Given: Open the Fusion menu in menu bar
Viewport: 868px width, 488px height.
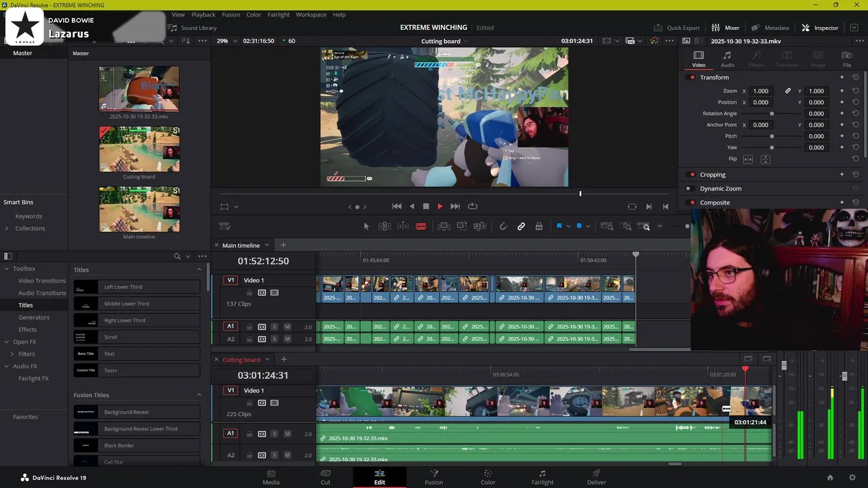Looking at the screenshot, I should [231, 14].
